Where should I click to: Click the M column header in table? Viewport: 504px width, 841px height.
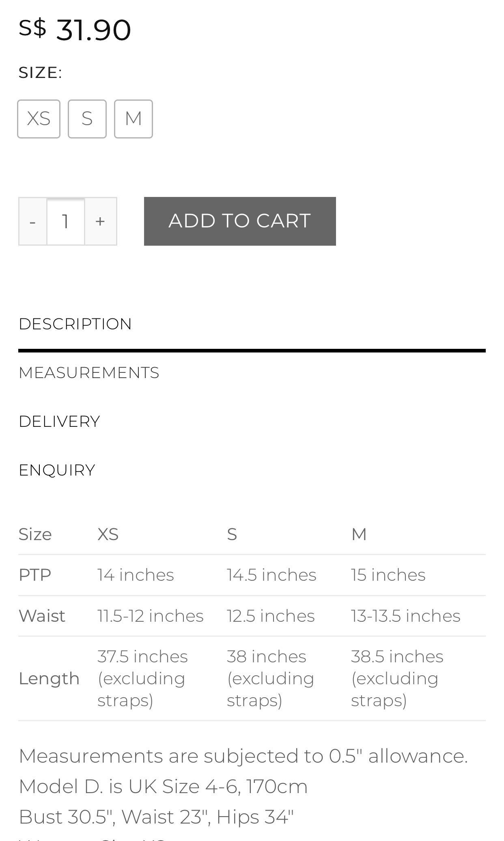tap(359, 534)
